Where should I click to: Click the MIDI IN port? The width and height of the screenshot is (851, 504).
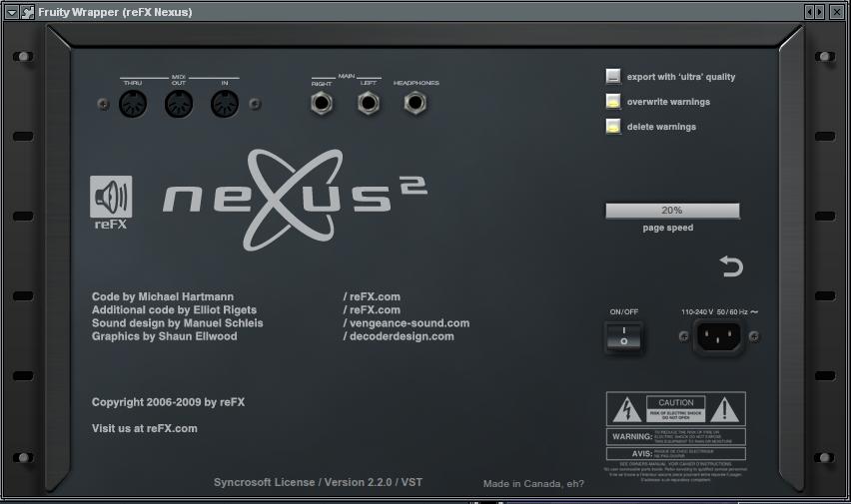coord(225,104)
